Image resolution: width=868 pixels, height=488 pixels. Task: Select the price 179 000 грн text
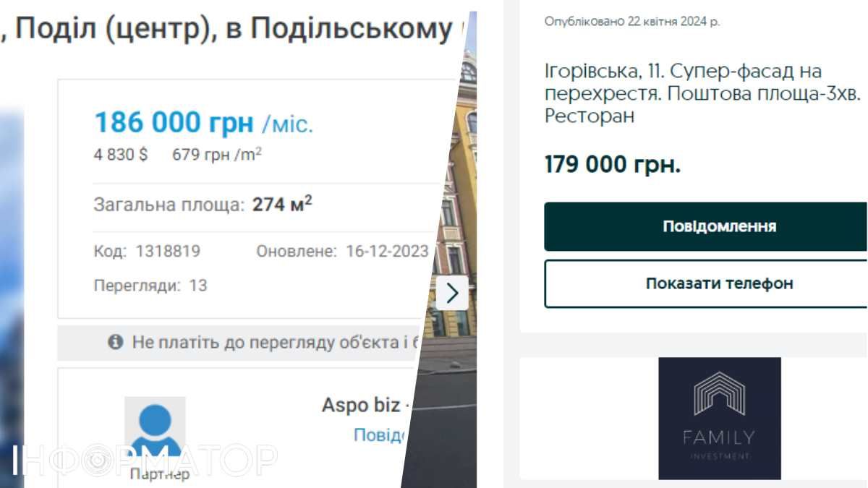(x=613, y=164)
